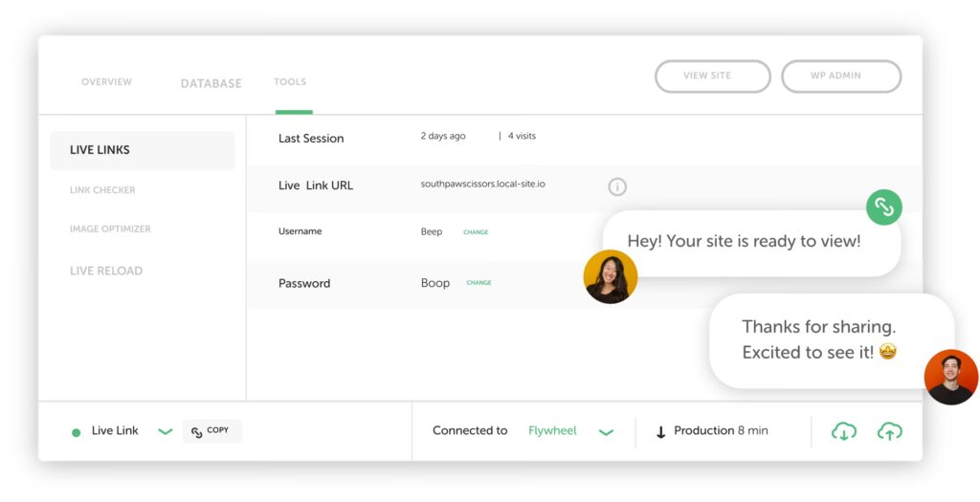980x502 pixels.
Task: Click the woman's avatar photo
Action: (611, 276)
